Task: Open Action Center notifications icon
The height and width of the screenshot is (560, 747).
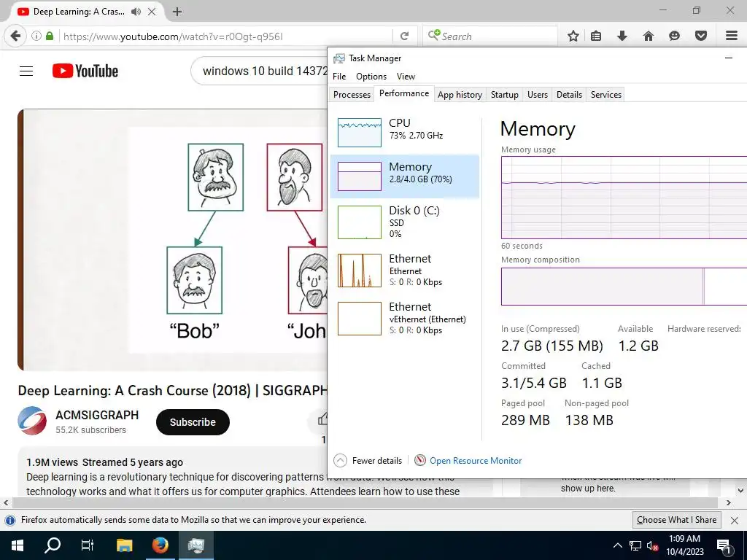Action: click(724, 546)
